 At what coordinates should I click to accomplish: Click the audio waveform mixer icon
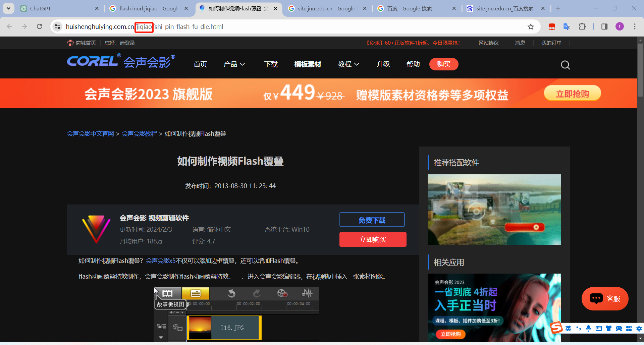pyautogui.click(x=307, y=293)
